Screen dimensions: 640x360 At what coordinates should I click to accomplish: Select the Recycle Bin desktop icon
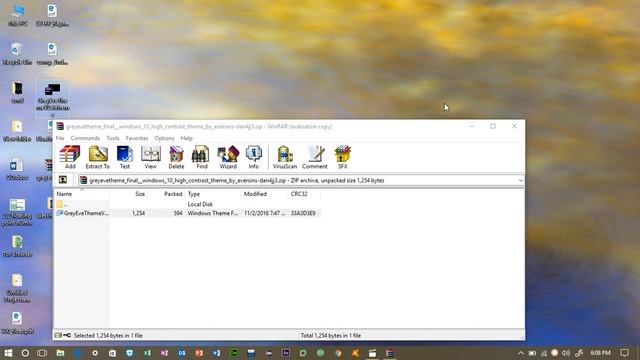[x=17, y=53]
